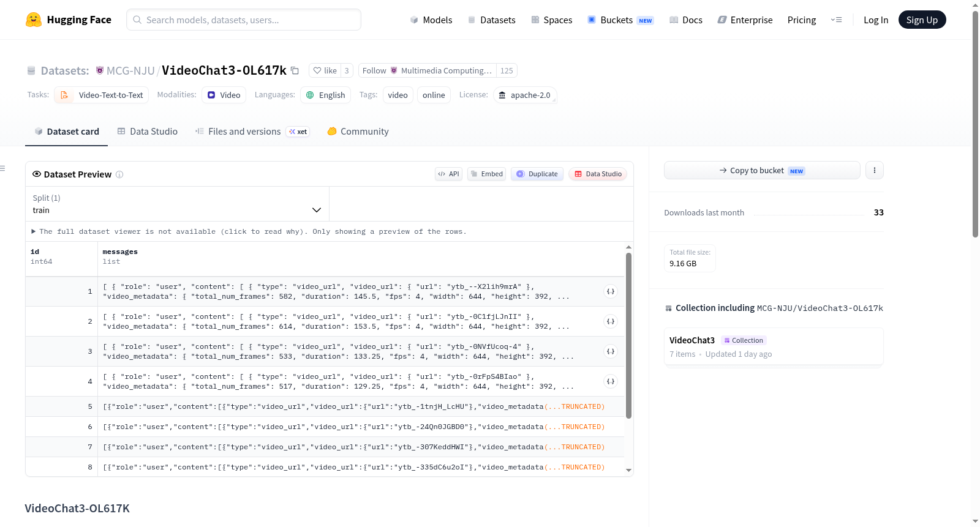Select the English language tag

[x=326, y=95]
